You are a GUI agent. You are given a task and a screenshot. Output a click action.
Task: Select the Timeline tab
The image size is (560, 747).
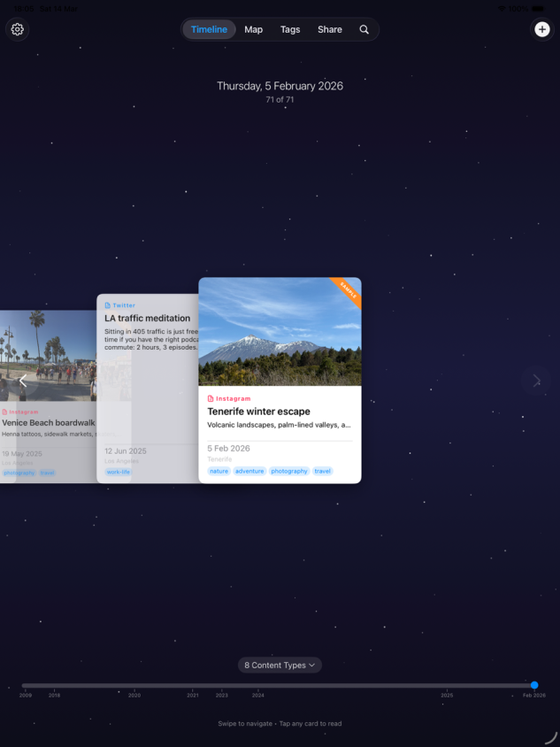click(x=209, y=29)
